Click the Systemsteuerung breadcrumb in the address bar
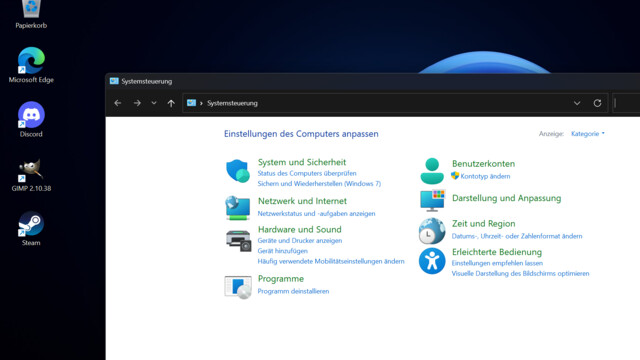The height and width of the screenshot is (360, 640). pos(232,103)
